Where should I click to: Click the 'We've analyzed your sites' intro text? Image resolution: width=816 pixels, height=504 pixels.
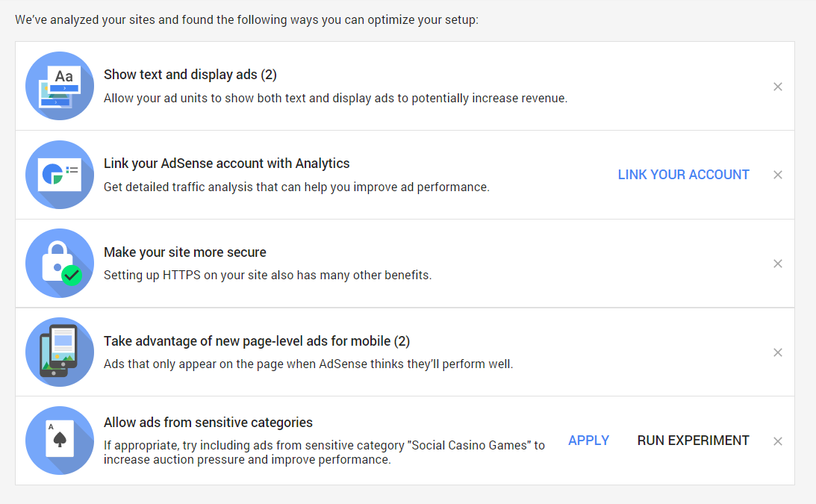click(246, 19)
